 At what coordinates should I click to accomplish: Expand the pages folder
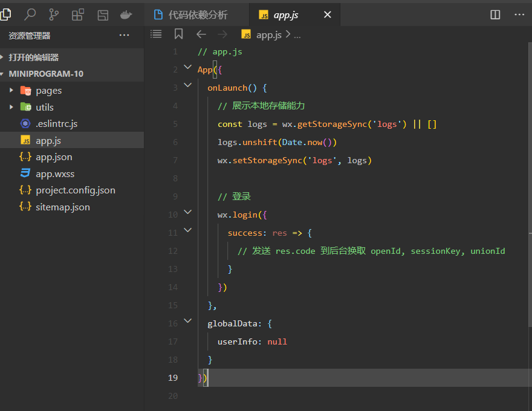coord(11,91)
